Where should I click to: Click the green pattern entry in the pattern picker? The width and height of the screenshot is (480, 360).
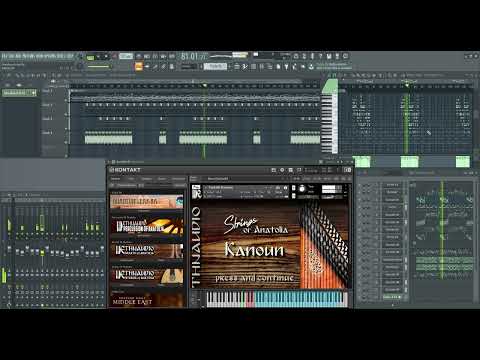19,93
